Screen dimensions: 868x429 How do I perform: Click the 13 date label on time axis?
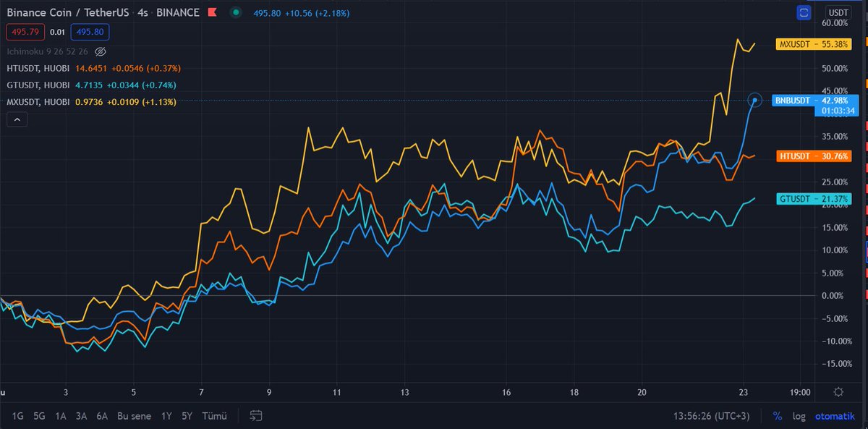(x=405, y=392)
